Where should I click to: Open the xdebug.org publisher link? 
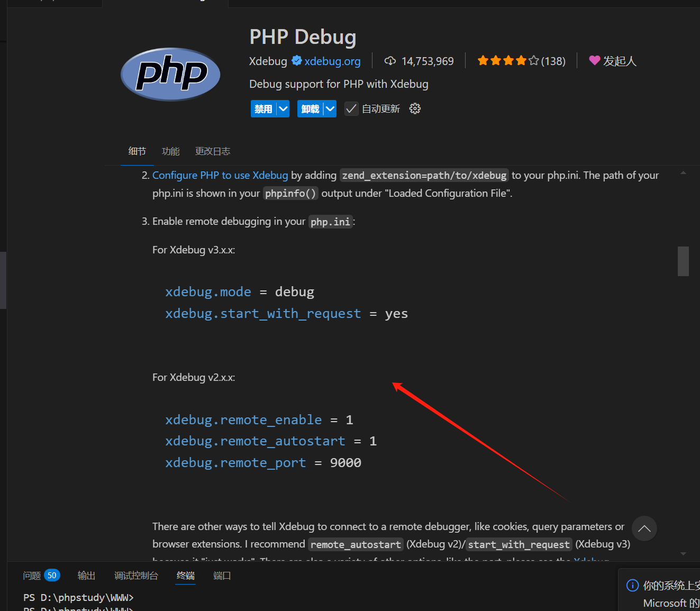tap(332, 61)
